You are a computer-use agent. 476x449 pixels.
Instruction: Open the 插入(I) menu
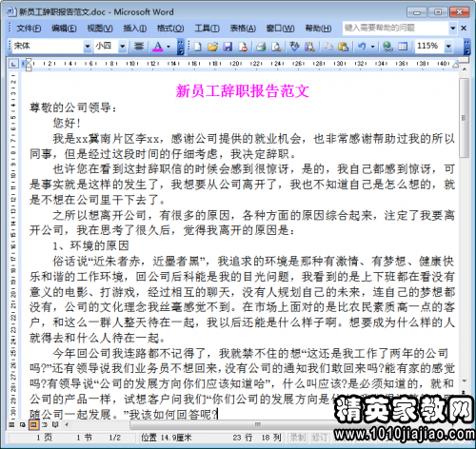[134, 29]
